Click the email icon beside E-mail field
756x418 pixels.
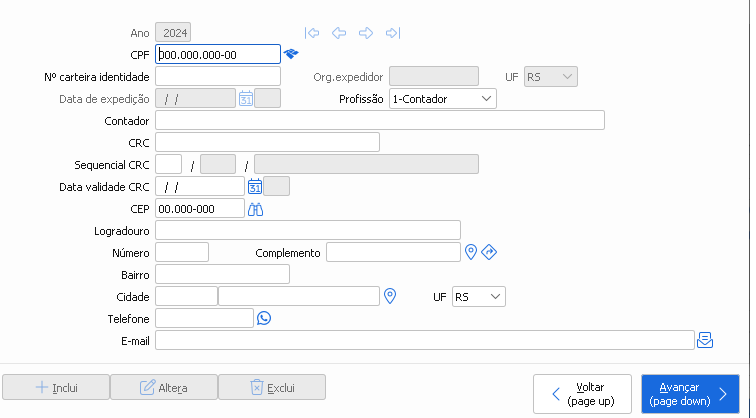[705, 340]
